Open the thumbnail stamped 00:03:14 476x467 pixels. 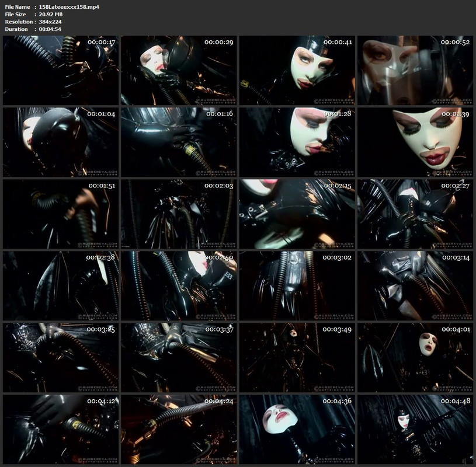coord(415,285)
